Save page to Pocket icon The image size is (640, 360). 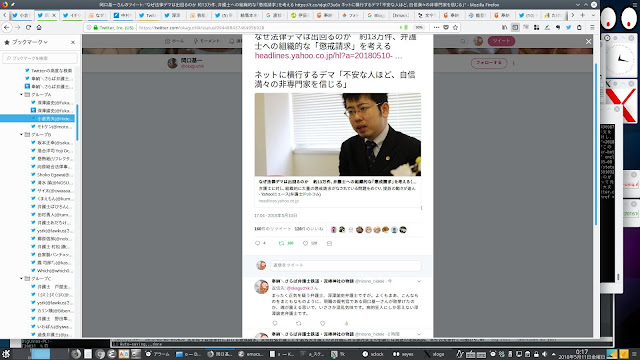(x=446, y=27)
